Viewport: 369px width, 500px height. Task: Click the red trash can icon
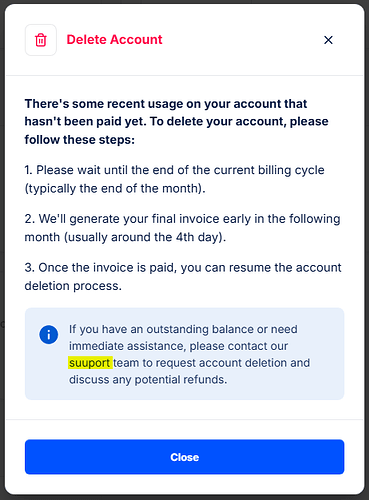(x=41, y=40)
